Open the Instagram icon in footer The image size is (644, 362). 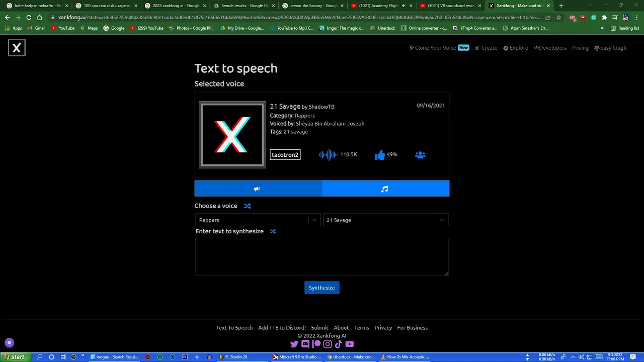328,344
